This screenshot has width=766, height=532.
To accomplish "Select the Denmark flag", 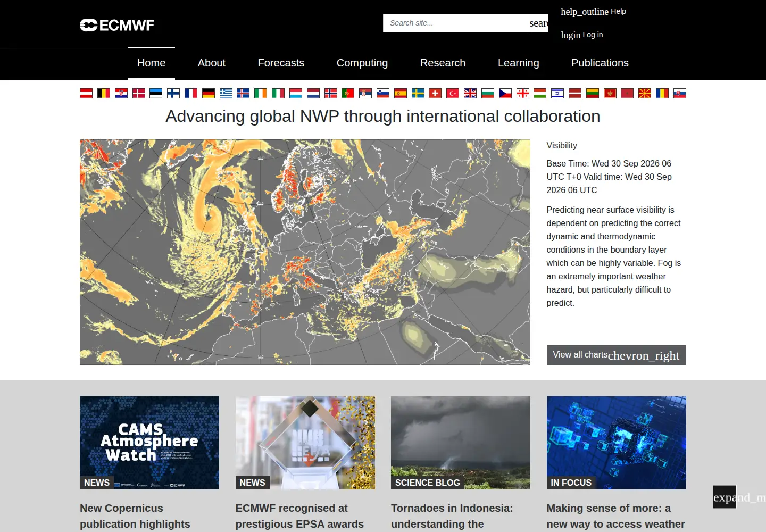I will [139, 94].
